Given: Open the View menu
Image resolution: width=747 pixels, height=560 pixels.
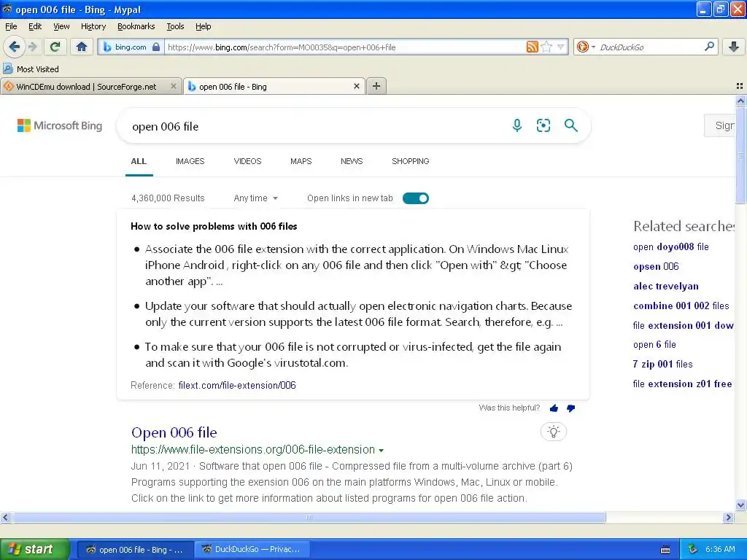Looking at the screenshot, I should [x=61, y=26].
